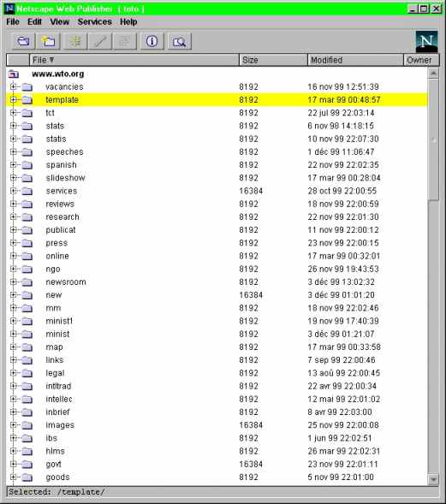This screenshot has height=504, width=446.
Task: Click the press folder icon
Action: pyautogui.click(x=27, y=243)
